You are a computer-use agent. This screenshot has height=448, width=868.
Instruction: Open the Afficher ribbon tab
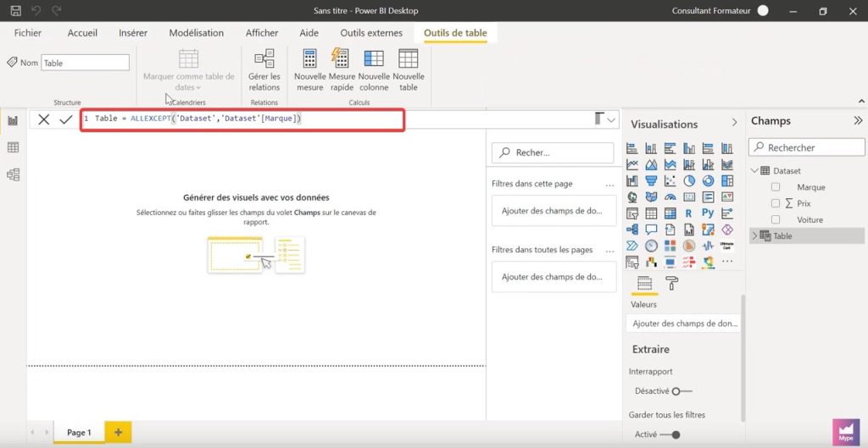(x=262, y=33)
